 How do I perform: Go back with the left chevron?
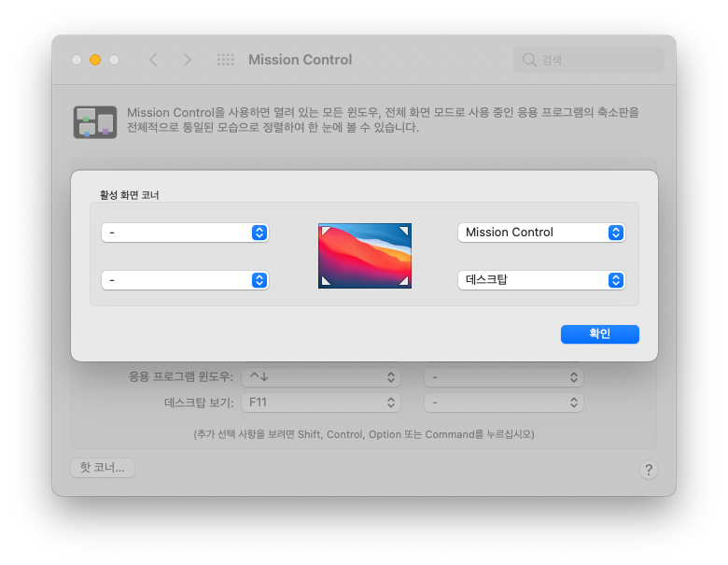pyautogui.click(x=154, y=60)
